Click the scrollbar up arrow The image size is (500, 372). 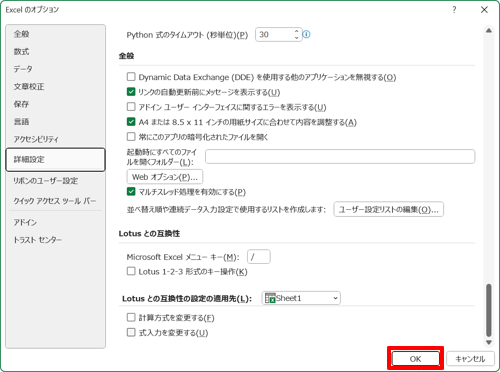pyautogui.click(x=489, y=31)
